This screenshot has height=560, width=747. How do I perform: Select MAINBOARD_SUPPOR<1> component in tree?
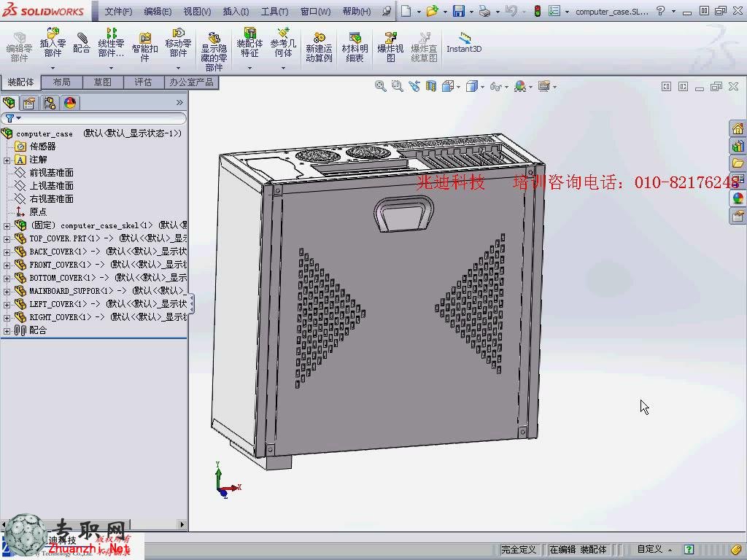tap(101, 290)
